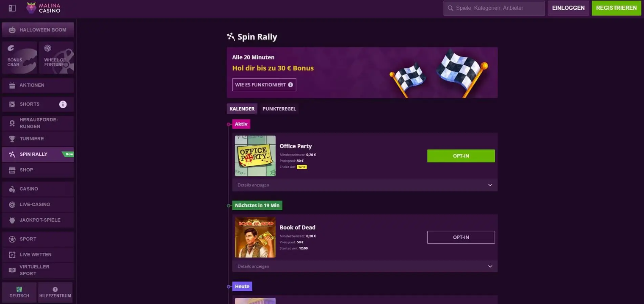644x304 pixels.
Task: Click the New badge on Spin Rally
Action: click(x=69, y=154)
